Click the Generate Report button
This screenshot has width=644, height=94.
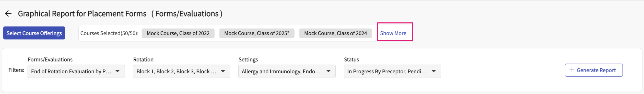click(x=594, y=70)
